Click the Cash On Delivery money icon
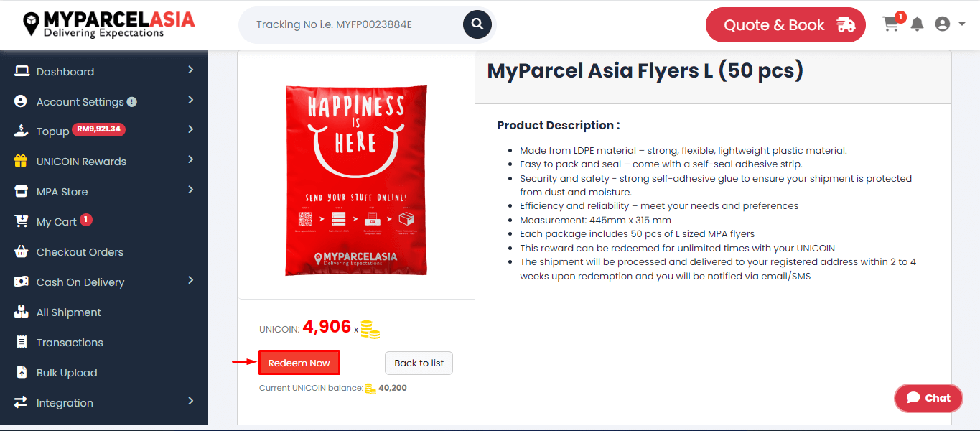The image size is (980, 431). [x=22, y=282]
